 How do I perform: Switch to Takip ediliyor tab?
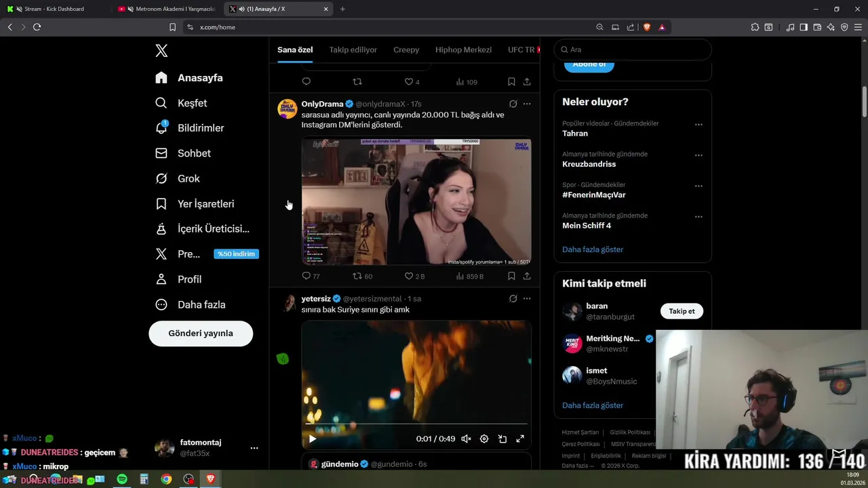pyautogui.click(x=353, y=49)
